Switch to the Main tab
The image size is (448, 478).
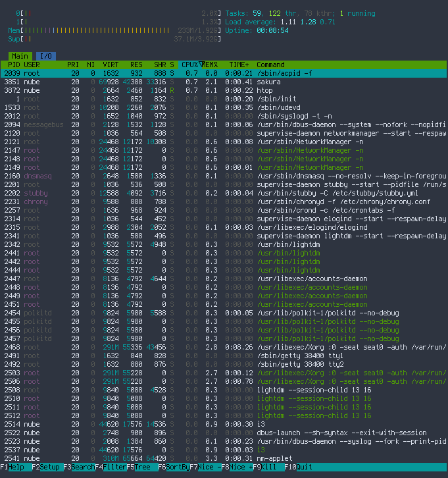20,56
